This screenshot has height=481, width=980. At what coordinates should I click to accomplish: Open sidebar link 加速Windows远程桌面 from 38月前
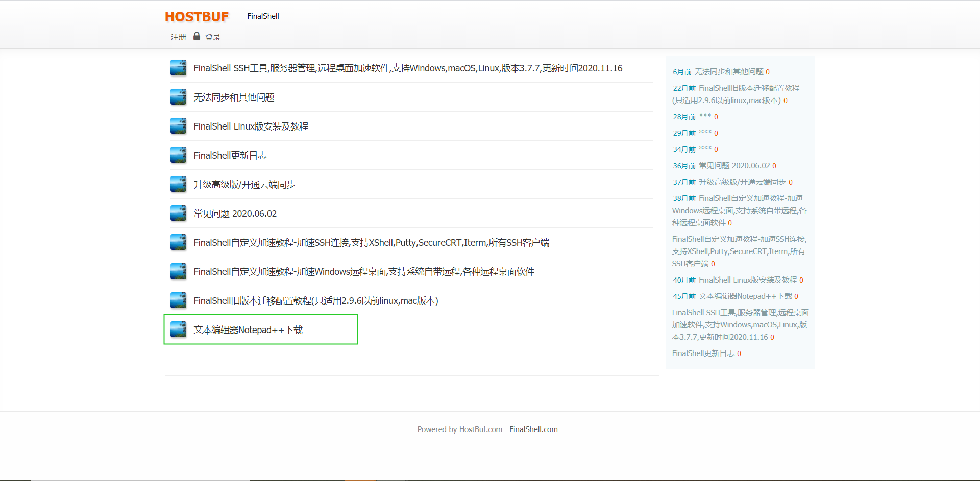(739, 211)
